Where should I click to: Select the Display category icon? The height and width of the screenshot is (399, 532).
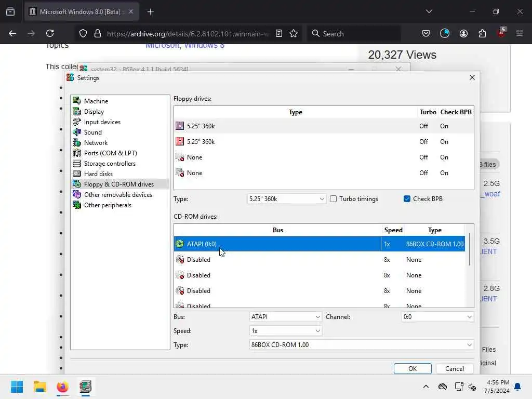tap(77, 111)
